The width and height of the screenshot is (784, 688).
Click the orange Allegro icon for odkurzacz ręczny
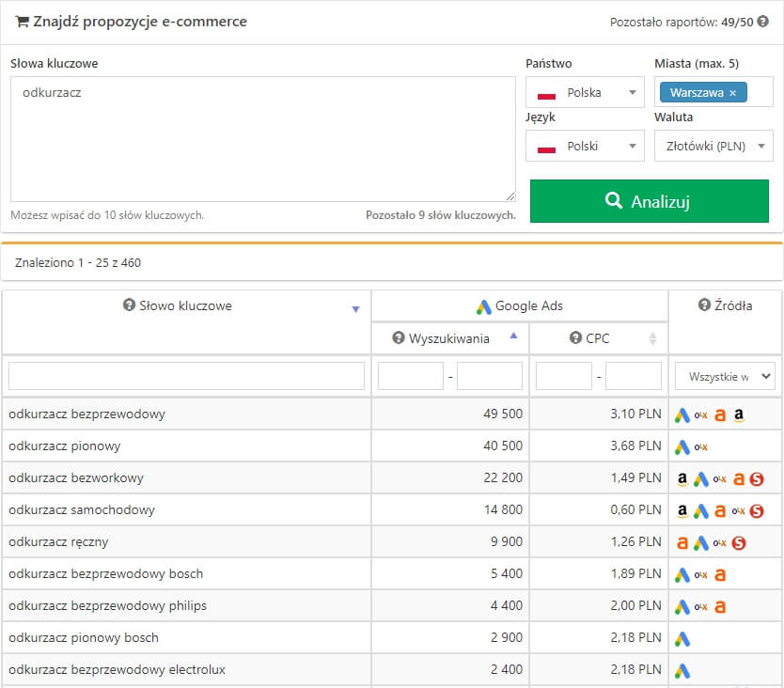pos(682,542)
